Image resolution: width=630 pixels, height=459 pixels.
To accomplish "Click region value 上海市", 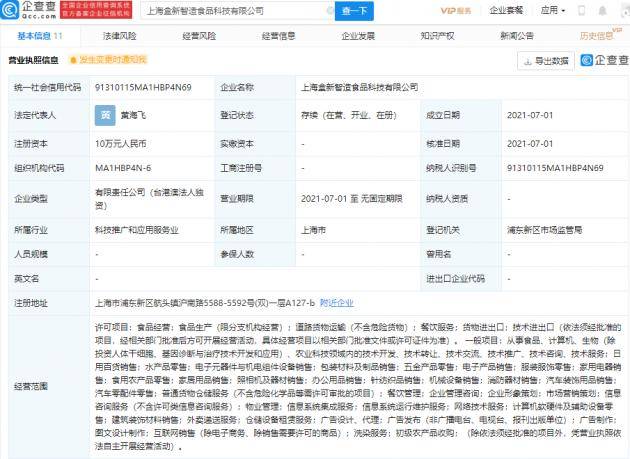I will point(313,230).
